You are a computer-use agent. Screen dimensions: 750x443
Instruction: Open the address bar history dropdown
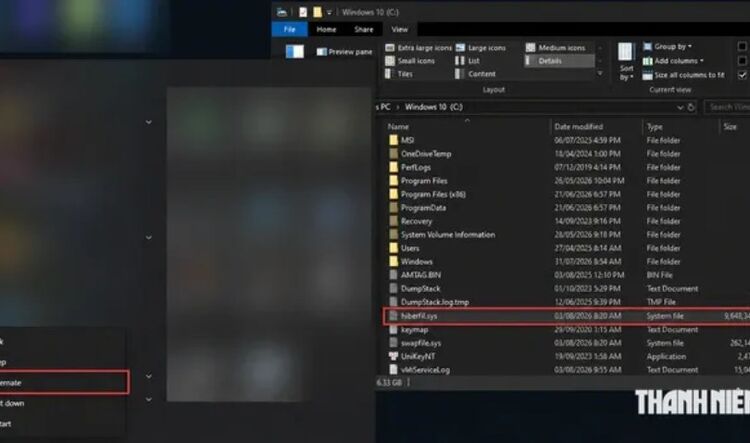pos(680,108)
